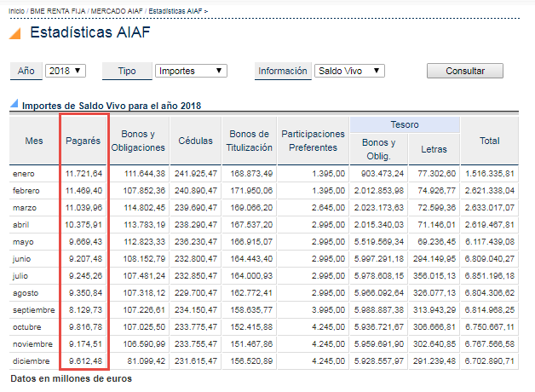Select the diciembre row label

pyautogui.click(x=31, y=361)
